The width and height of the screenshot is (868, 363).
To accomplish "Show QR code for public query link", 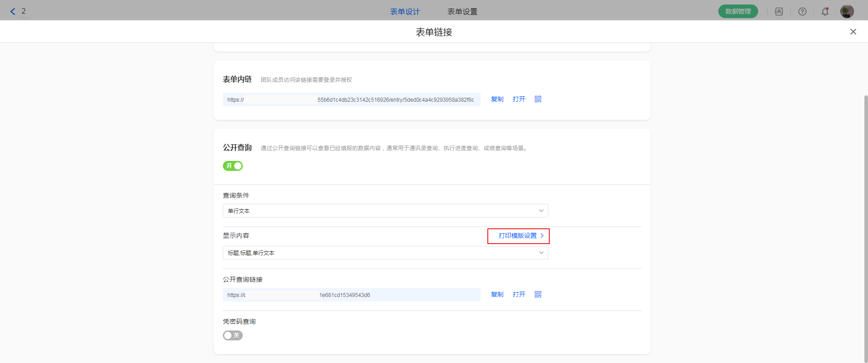I will pyautogui.click(x=538, y=294).
